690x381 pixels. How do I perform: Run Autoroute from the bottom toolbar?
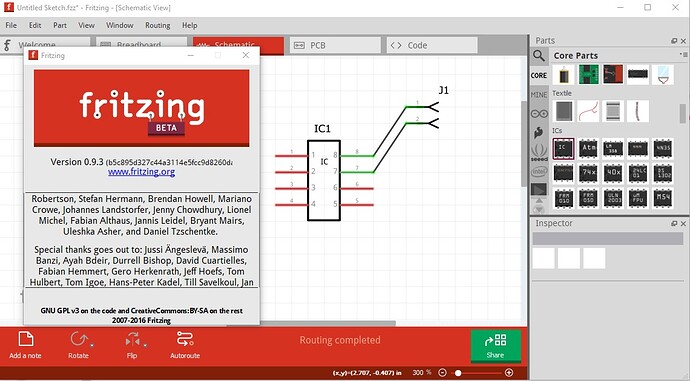tap(185, 339)
